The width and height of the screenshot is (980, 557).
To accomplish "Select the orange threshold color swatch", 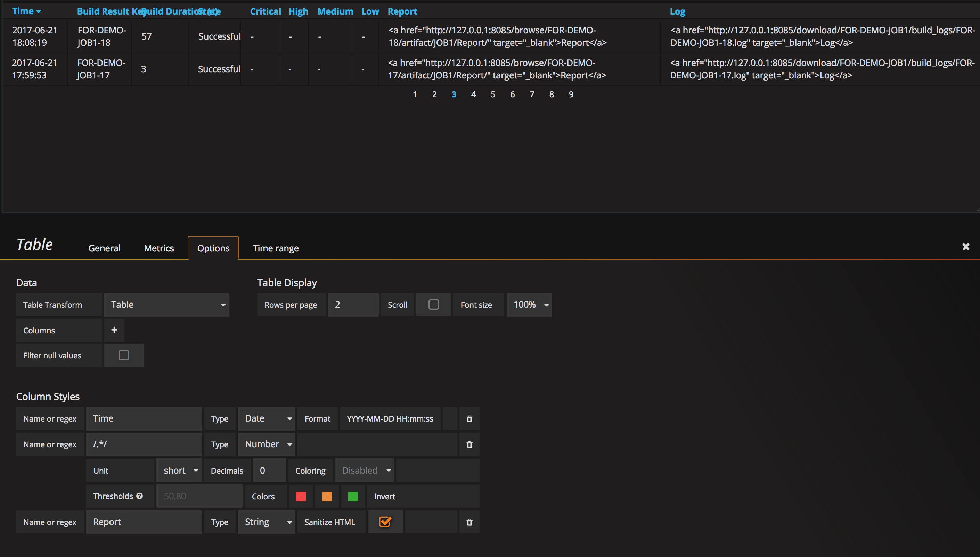I will [x=327, y=496].
